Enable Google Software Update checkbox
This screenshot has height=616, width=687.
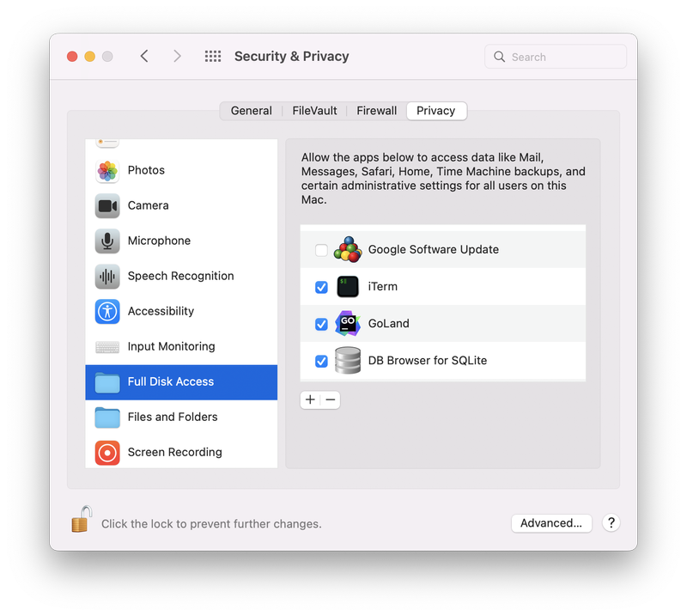click(x=321, y=250)
